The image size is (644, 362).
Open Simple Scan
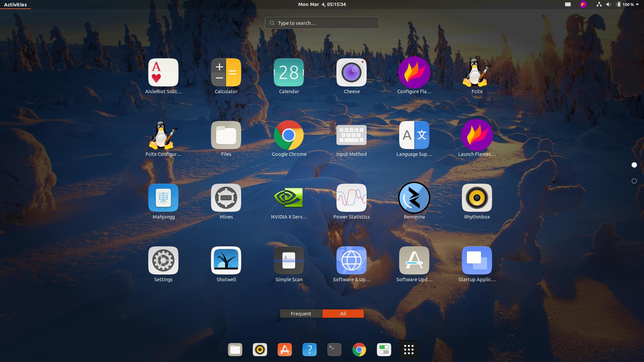click(289, 260)
